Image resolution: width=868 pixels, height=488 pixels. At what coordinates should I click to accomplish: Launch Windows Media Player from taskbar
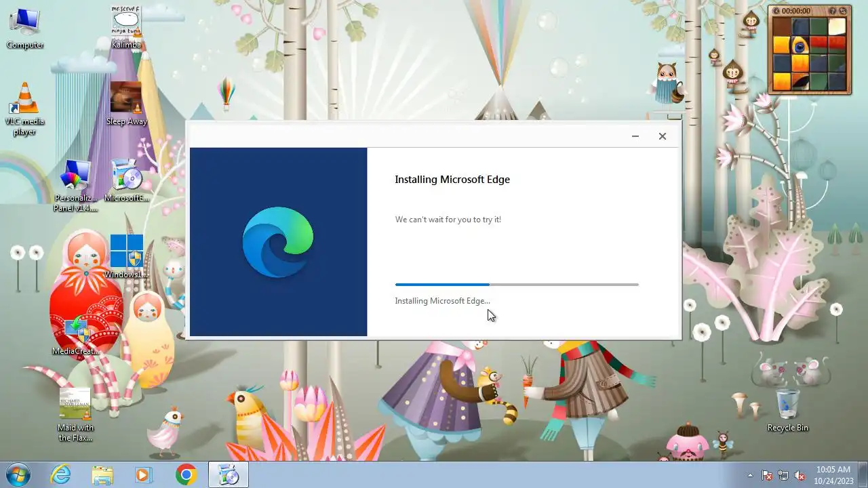point(144,475)
